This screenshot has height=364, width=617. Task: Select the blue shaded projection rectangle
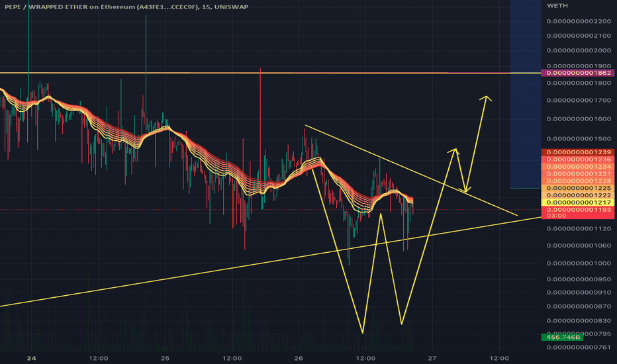tap(526, 95)
